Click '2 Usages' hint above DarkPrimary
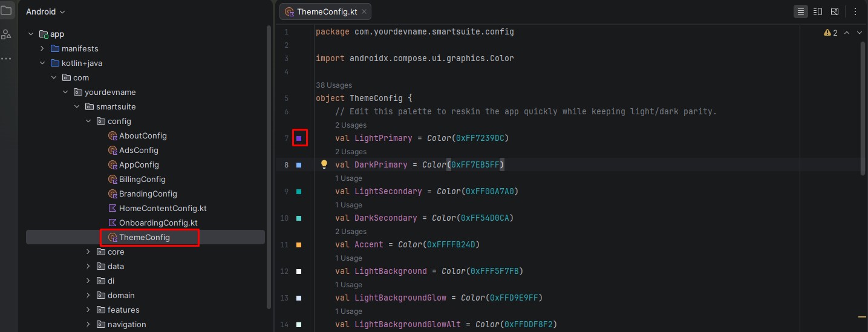The width and height of the screenshot is (868, 332). click(351, 152)
